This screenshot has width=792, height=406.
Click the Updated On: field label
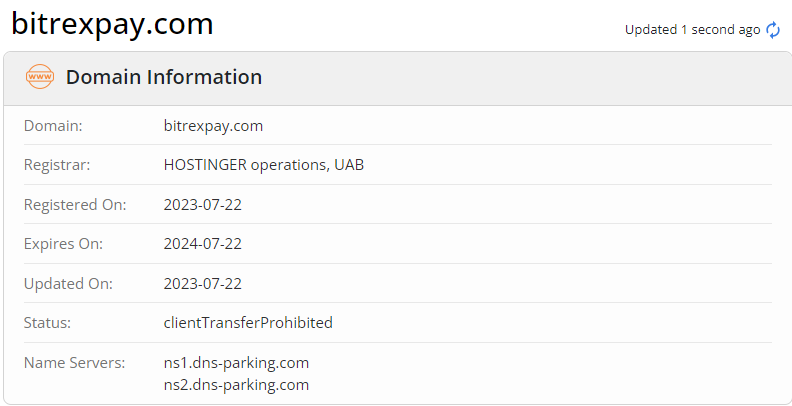click(68, 284)
